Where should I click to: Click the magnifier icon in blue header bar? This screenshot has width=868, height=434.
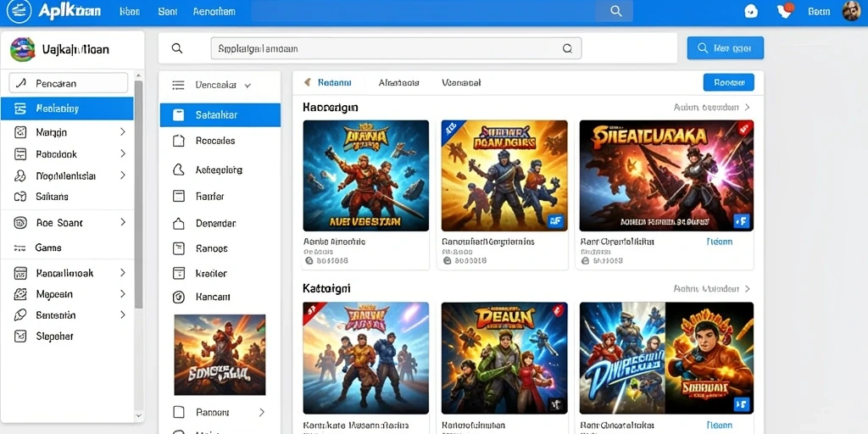pyautogui.click(x=615, y=11)
